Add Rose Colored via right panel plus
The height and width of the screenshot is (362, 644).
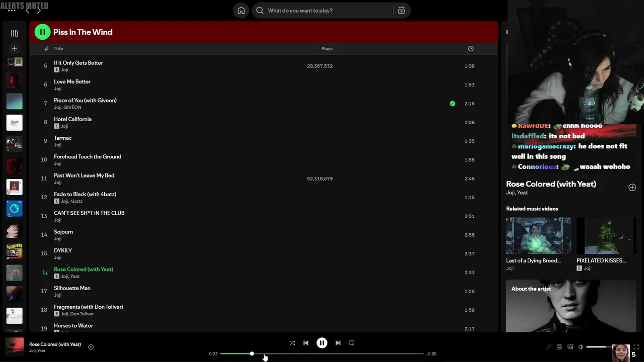pos(632,188)
